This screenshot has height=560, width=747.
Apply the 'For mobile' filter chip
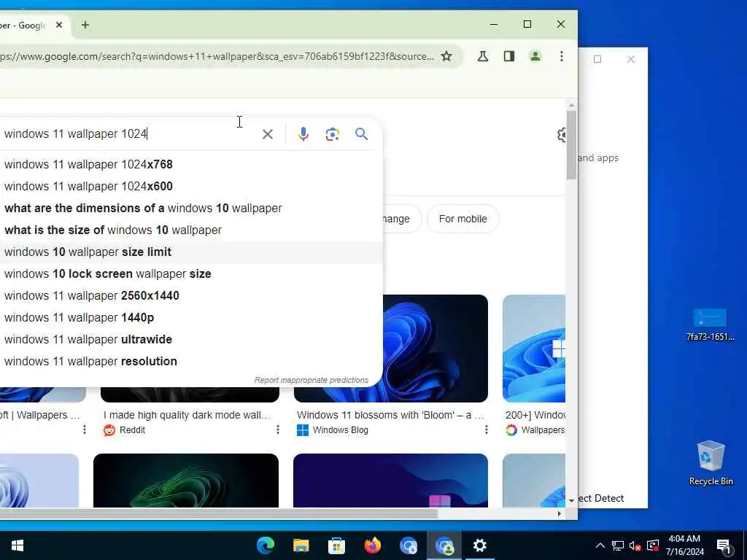pos(462,219)
